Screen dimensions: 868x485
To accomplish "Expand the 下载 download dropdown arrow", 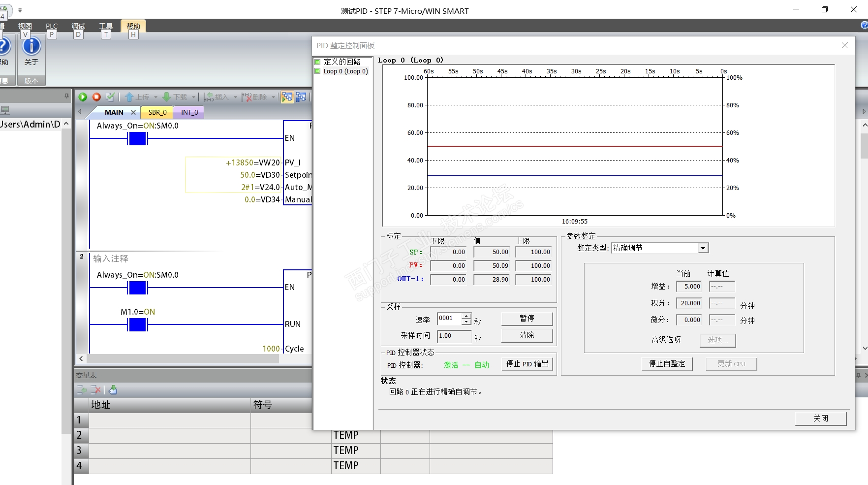I will [x=194, y=97].
